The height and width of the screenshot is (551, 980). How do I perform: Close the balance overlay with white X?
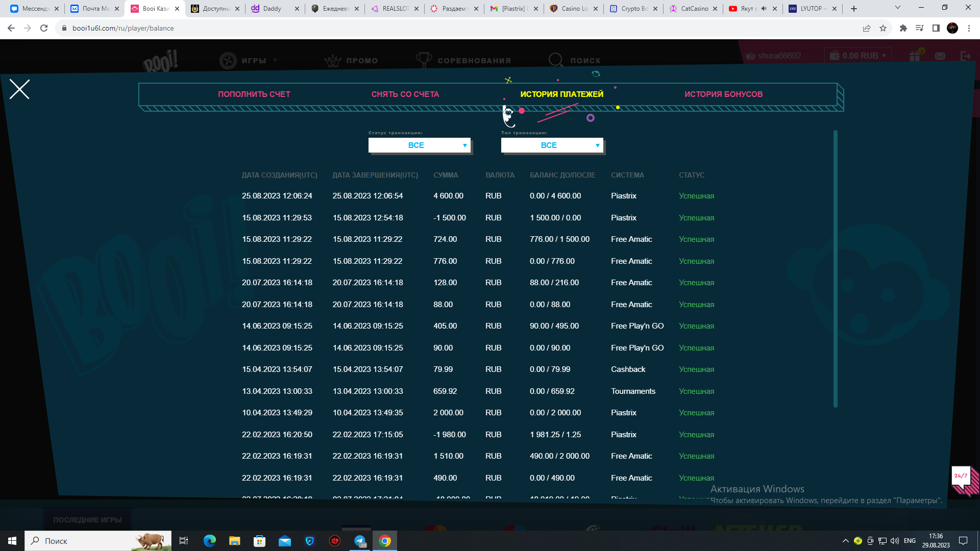(19, 89)
